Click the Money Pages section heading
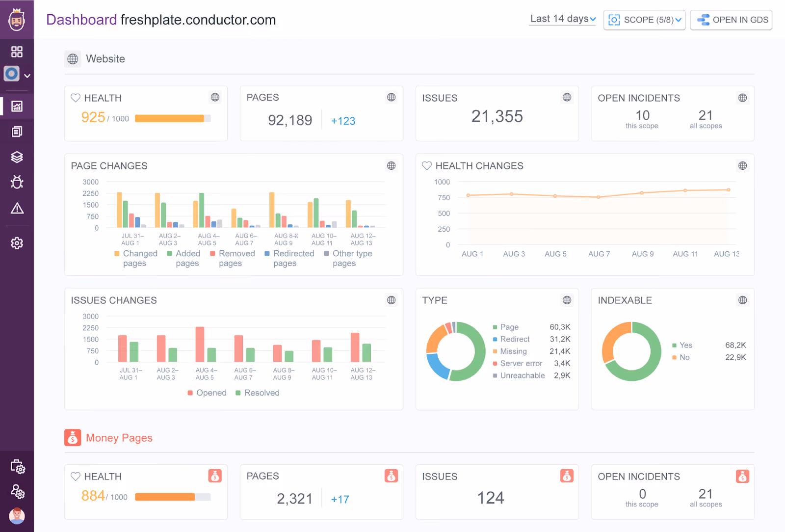The width and height of the screenshot is (785, 532). coord(119,438)
